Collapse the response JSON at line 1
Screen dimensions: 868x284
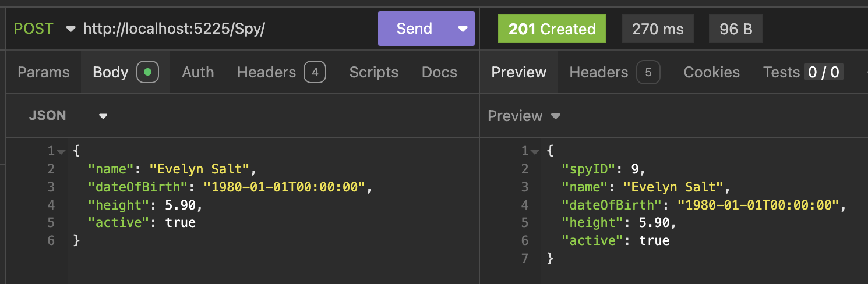tap(535, 151)
